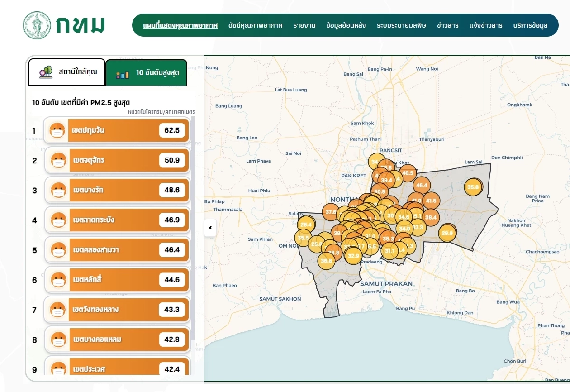570x392 pixels.
Task: Click the masked face icon for เขตลาดกระบัง
Action: 57,220
